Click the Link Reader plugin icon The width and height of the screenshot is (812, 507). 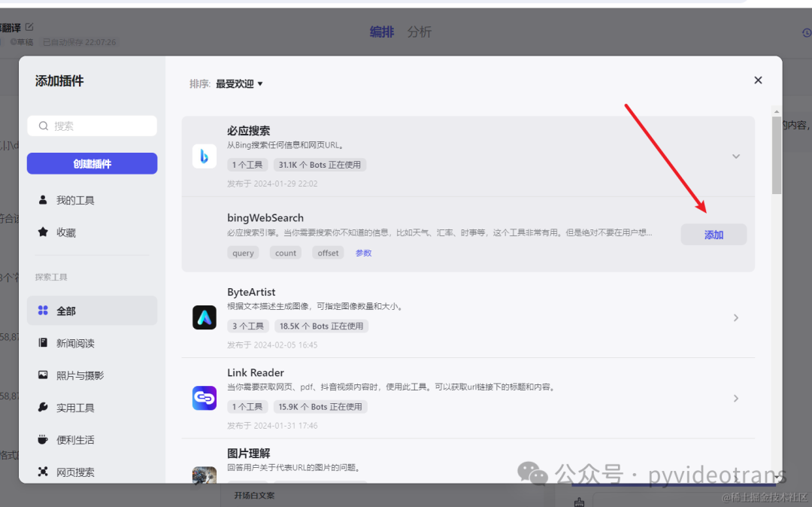point(204,398)
